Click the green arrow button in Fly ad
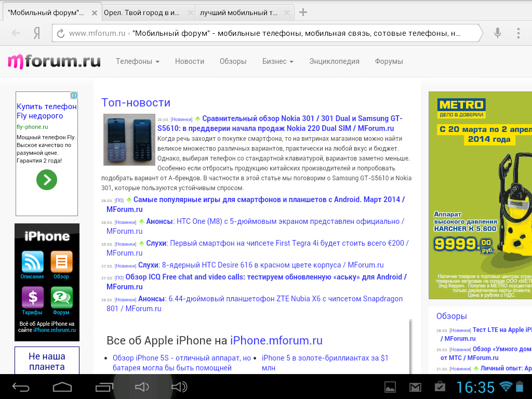 pyautogui.click(x=47, y=179)
